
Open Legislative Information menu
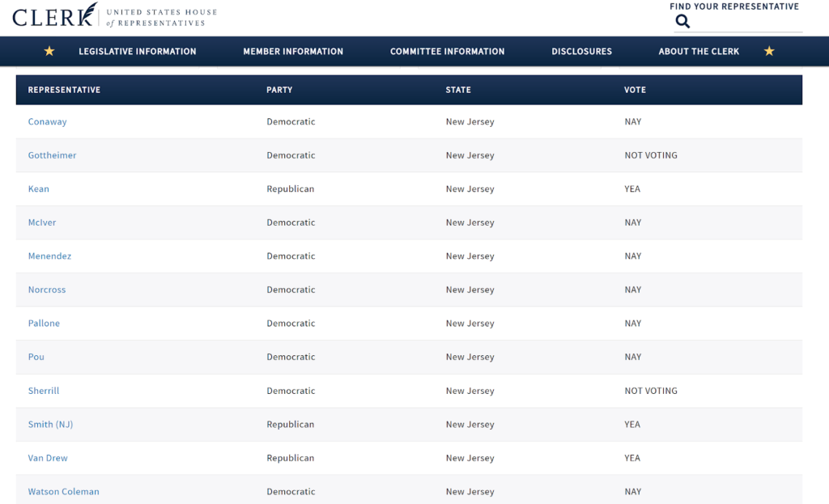coord(138,51)
